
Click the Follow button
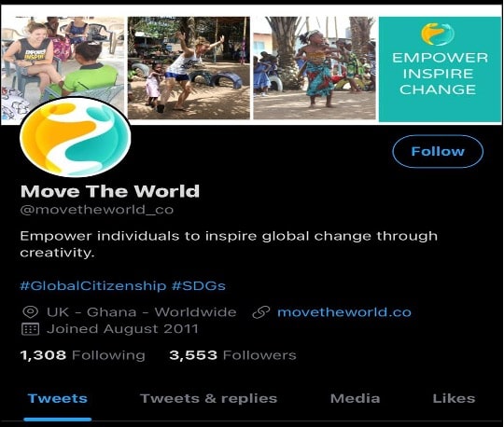pyautogui.click(x=438, y=151)
